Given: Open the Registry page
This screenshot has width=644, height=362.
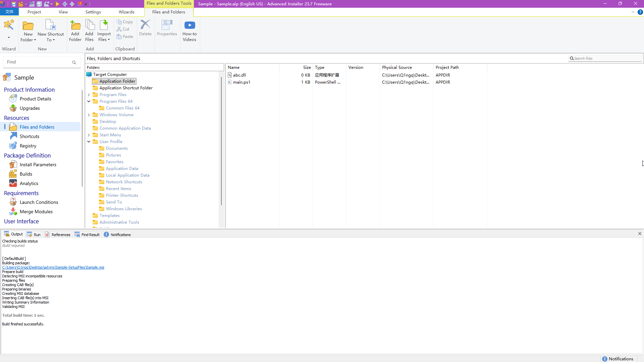Looking at the screenshot, I should click(x=28, y=146).
